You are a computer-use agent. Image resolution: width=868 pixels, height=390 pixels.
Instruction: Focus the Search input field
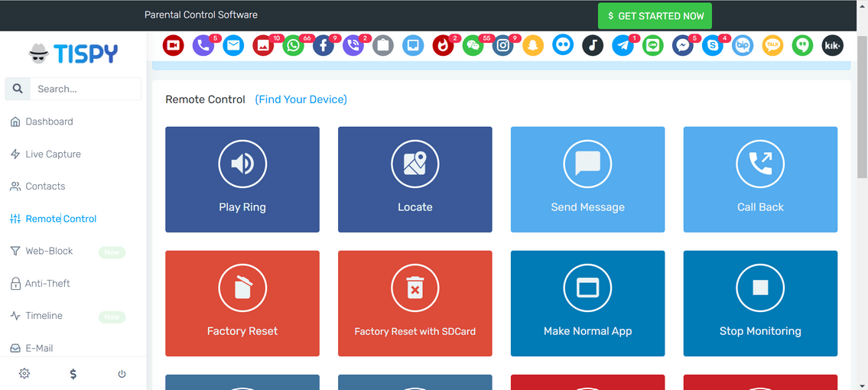click(x=86, y=89)
